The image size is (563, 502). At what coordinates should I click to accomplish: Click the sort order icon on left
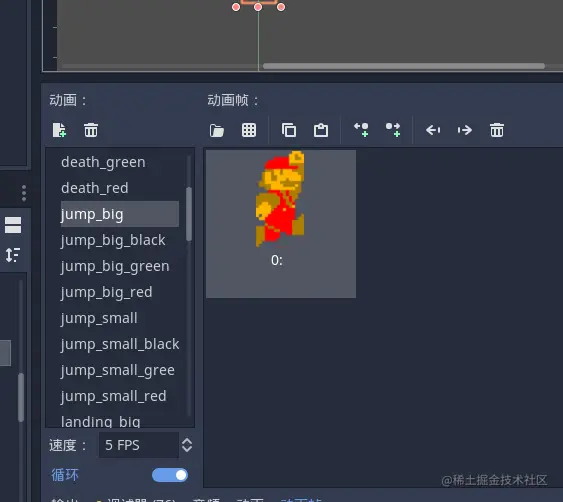[13, 255]
